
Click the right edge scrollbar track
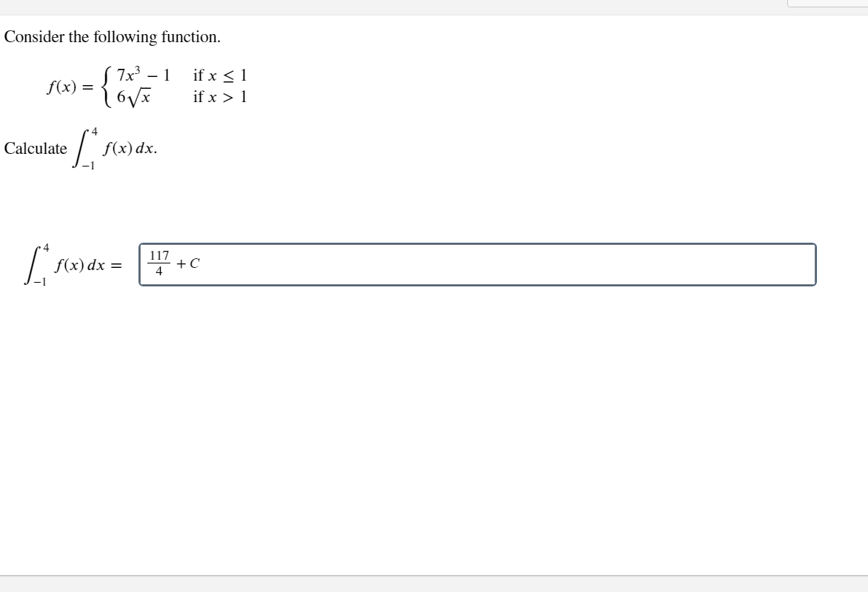tap(865, 296)
